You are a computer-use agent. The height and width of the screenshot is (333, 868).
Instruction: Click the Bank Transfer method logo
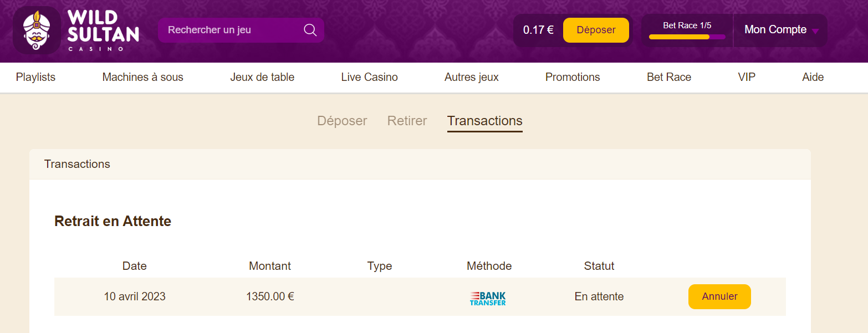(488, 298)
